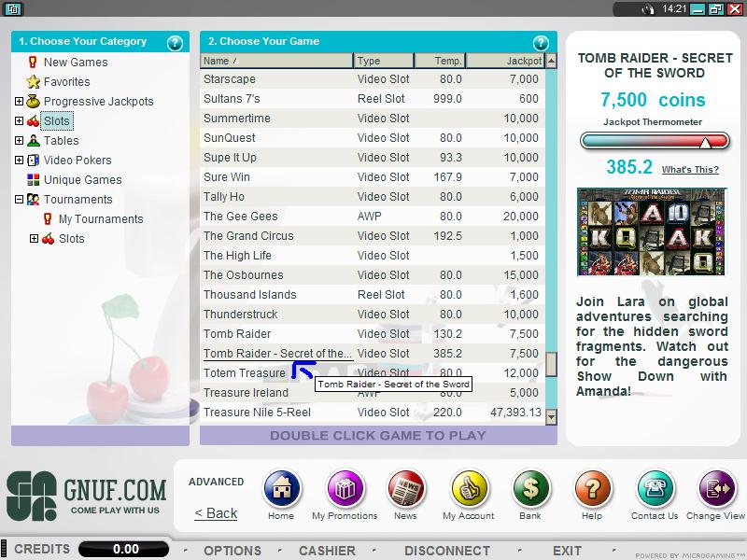
Task: Click the Back link
Action: tap(216, 513)
